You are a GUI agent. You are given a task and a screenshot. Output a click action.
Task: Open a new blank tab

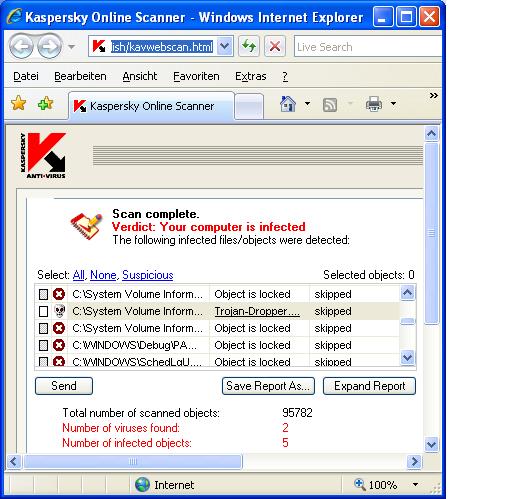(249, 107)
